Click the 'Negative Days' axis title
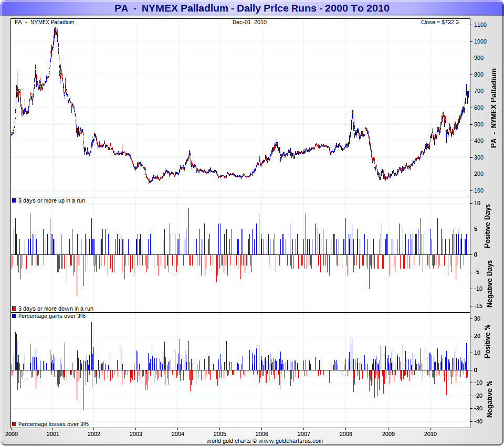The height and width of the screenshot is (446, 504). pyautogui.click(x=489, y=284)
